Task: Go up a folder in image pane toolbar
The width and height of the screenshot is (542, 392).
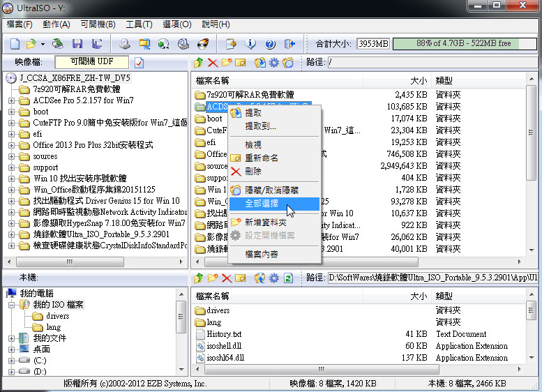Action: point(198,63)
